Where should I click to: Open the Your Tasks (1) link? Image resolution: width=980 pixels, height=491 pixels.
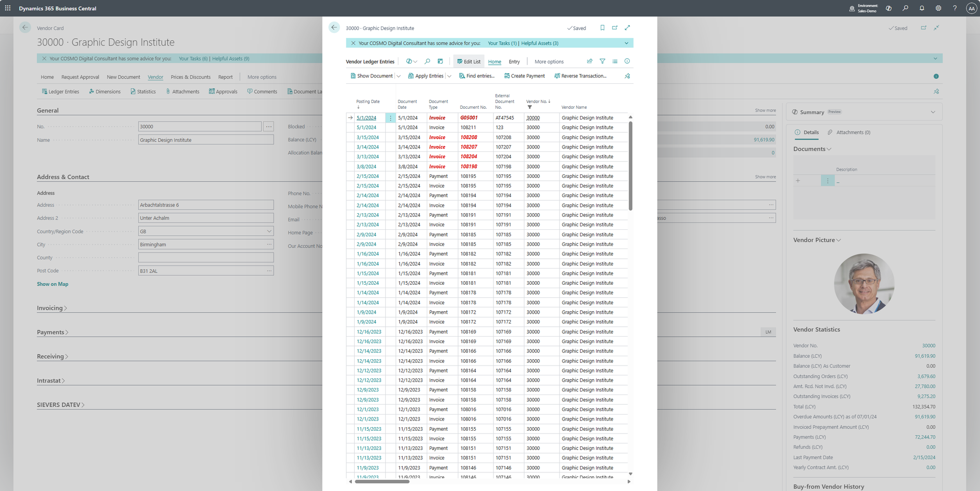pos(502,43)
